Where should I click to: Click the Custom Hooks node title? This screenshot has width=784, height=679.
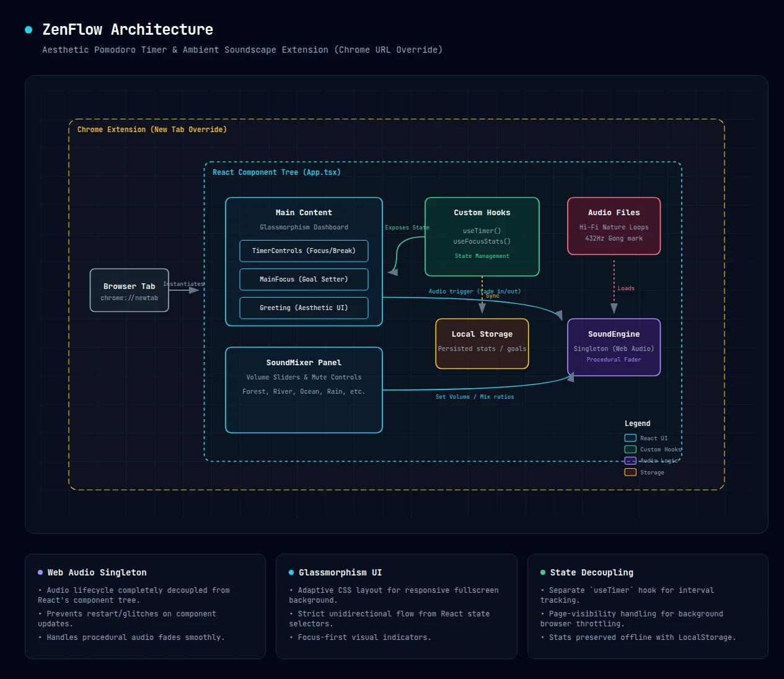(482, 213)
